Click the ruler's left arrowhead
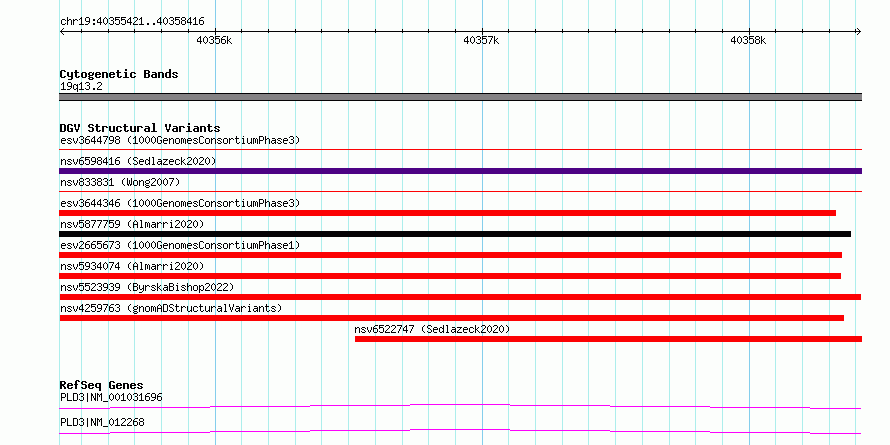The image size is (890, 445). click(62, 32)
